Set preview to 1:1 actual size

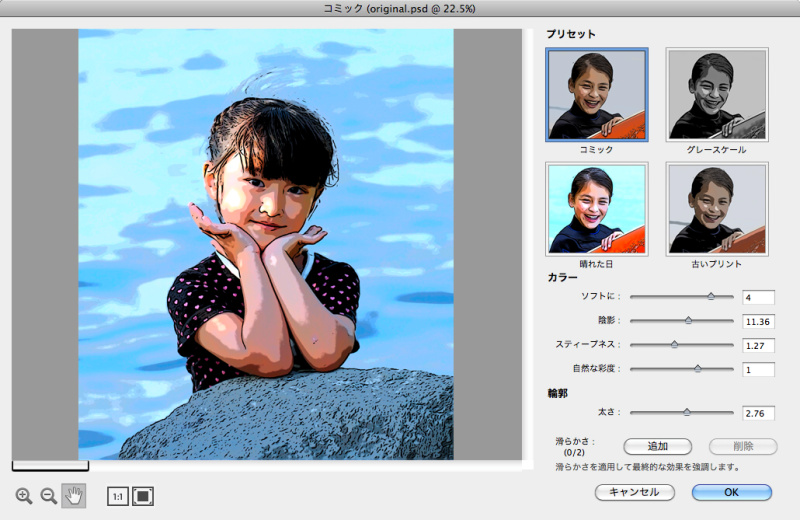(117, 496)
